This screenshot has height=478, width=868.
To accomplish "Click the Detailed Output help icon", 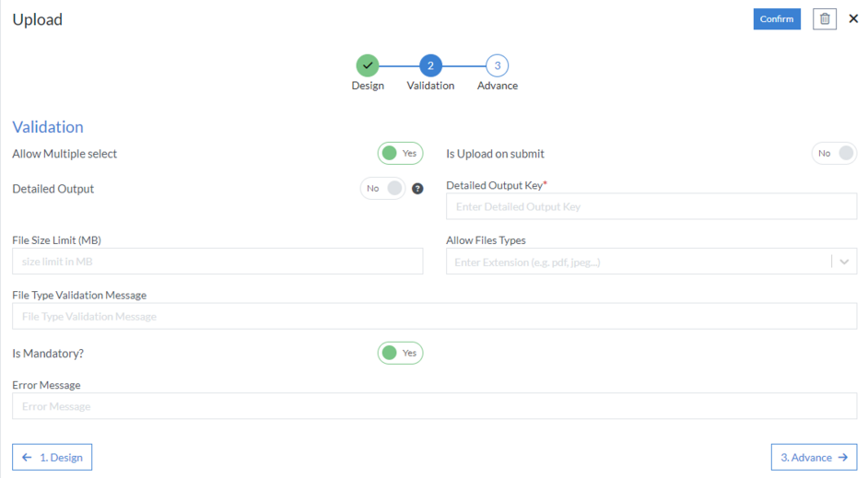I will [417, 189].
